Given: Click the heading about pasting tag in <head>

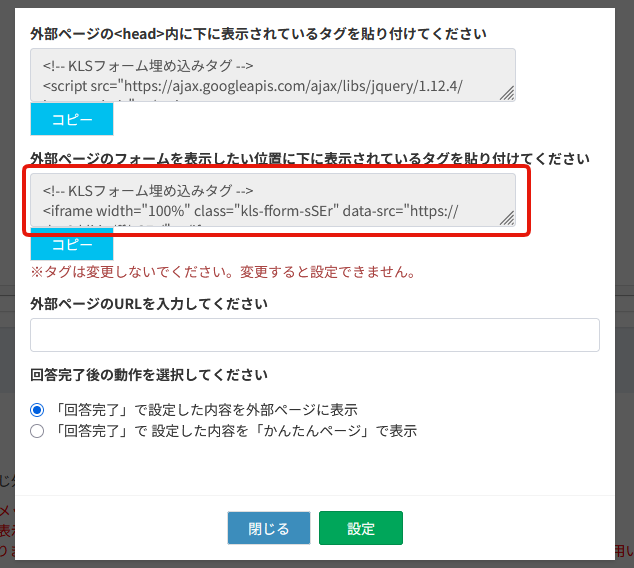Looking at the screenshot, I should [258, 34].
